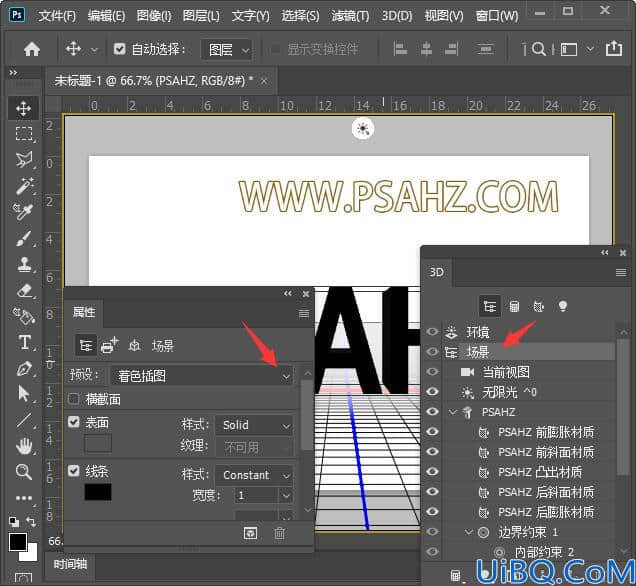Screen dimensions: 636x586
Task: Toggle visibility of 当前视图 row
Action: pos(432,371)
